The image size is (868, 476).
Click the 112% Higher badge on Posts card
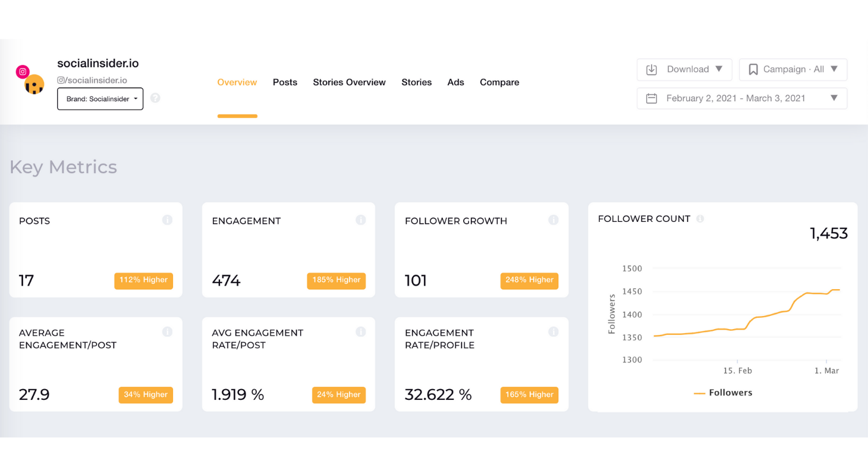click(144, 280)
